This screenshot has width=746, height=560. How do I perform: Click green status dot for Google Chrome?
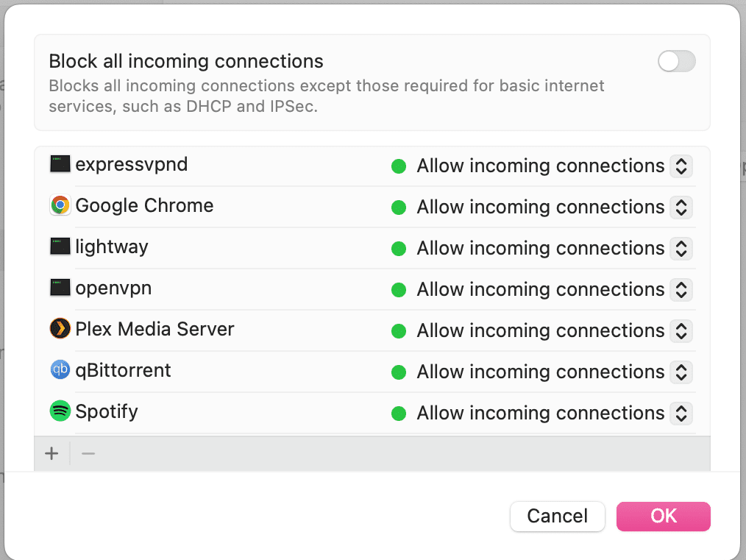point(398,208)
